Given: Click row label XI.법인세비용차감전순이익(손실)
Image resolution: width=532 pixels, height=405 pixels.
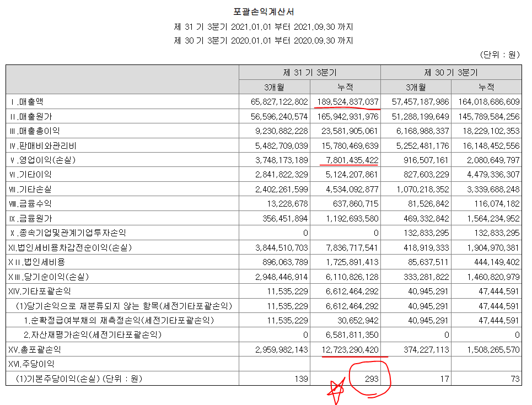Looking at the screenshot, I should tap(70, 247).
